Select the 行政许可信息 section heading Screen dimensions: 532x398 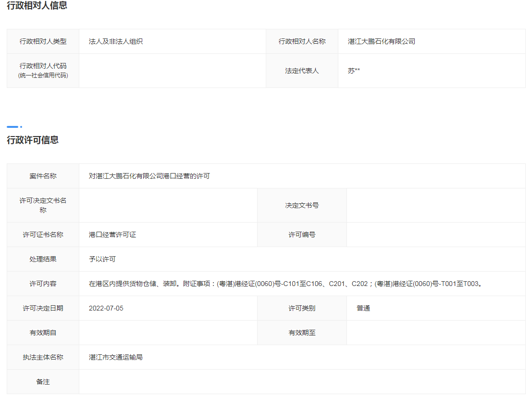33,140
